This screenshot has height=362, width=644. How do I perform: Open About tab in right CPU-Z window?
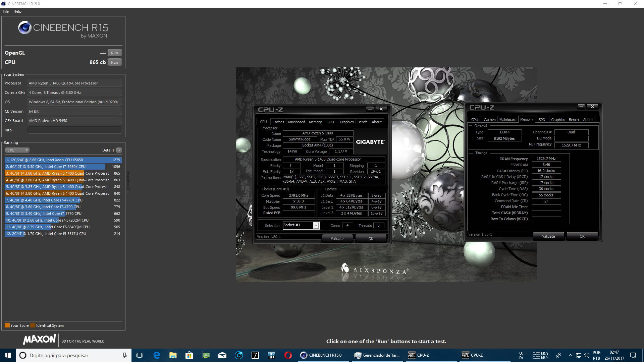point(588,120)
